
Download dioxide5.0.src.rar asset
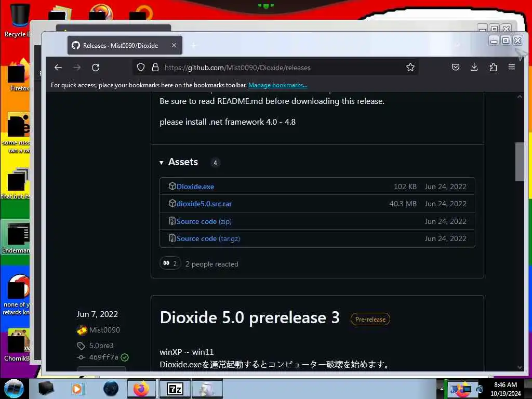(204, 204)
